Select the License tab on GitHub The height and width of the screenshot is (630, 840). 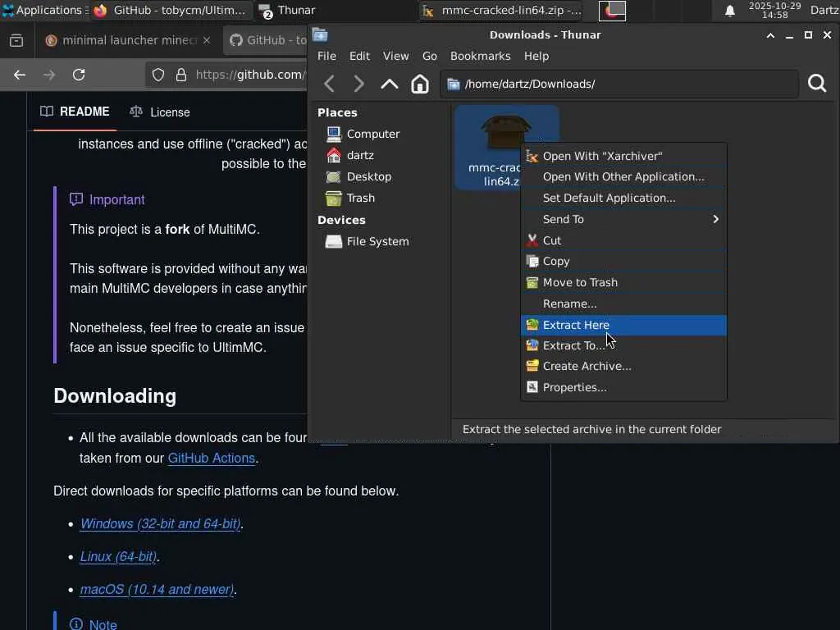(x=160, y=112)
